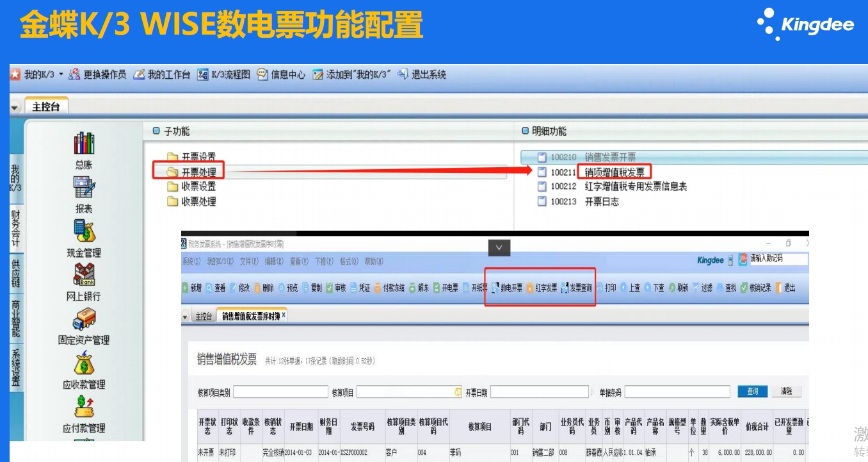The width and height of the screenshot is (868, 462).
Task: Click the 下查 trace-down toolbar button
Action: point(654,288)
